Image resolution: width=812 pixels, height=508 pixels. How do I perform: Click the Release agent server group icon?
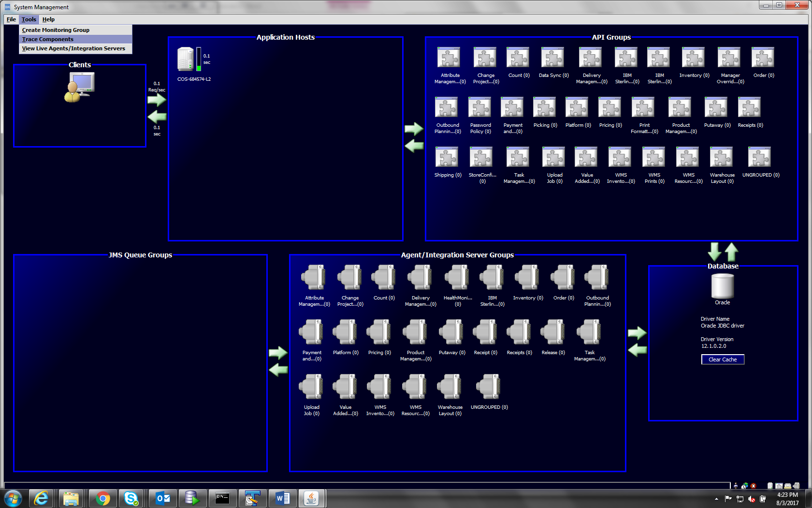553,332
